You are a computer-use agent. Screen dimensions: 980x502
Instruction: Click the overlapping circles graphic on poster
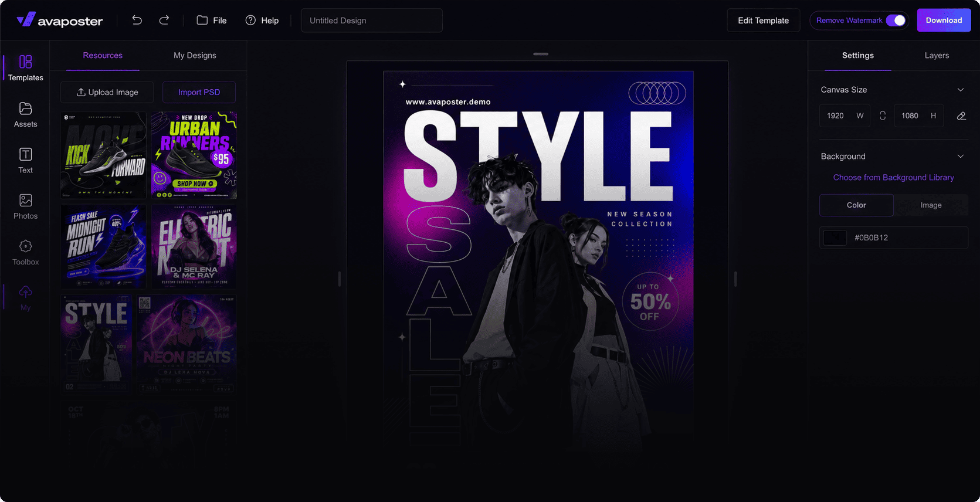pos(657,93)
